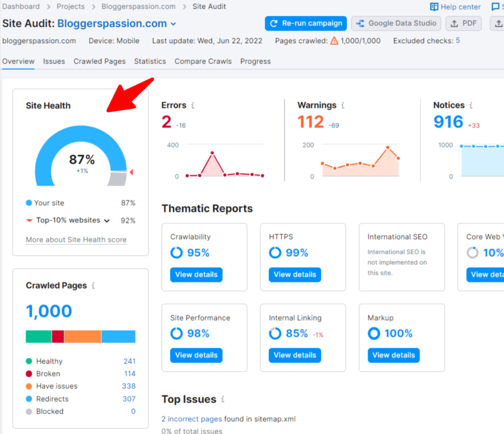Open More about Site Health score link
Image resolution: width=504 pixels, height=434 pixels.
pyautogui.click(x=76, y=240)
